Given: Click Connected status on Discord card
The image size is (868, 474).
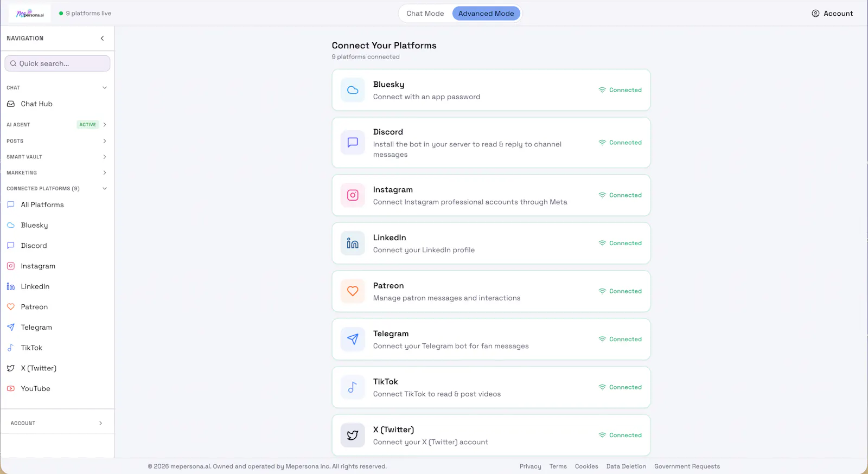Looking at the screenshot, I should [620, 143].
